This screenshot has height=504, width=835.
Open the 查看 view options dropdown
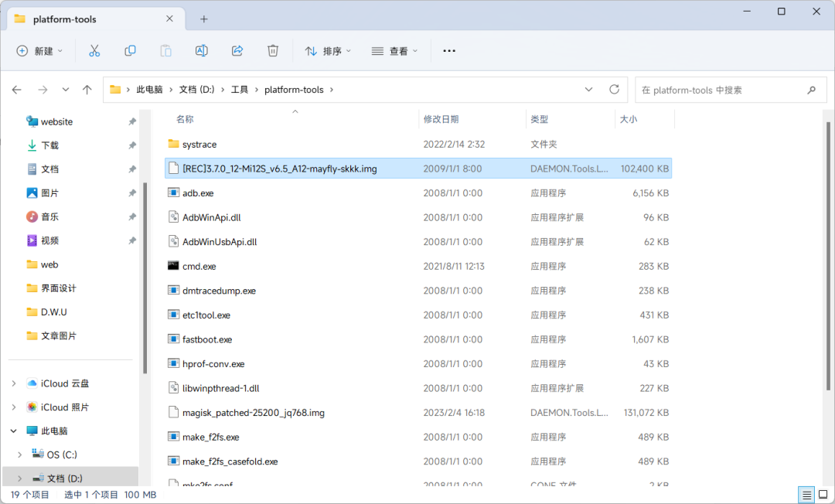pos(394,50)
